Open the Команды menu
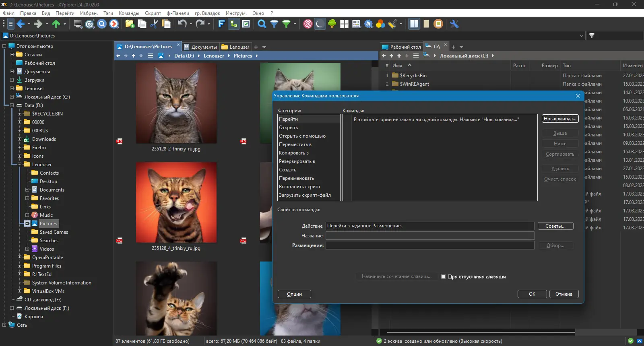Viewport: 644px width, 346px height. (x=129, y=13)
